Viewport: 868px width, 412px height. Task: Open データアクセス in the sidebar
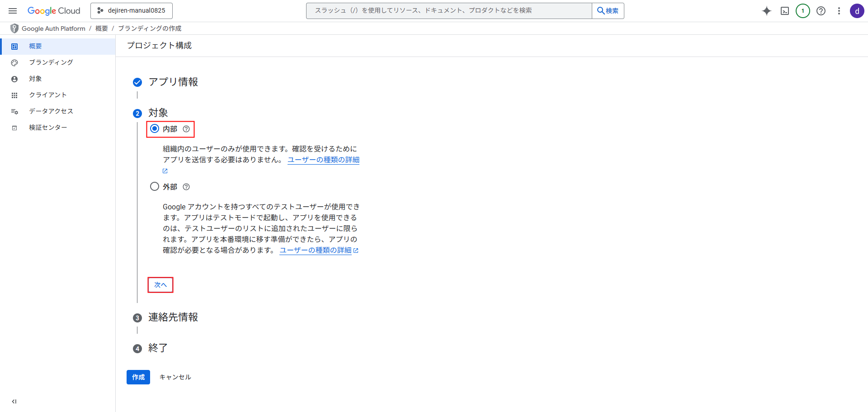51,111
